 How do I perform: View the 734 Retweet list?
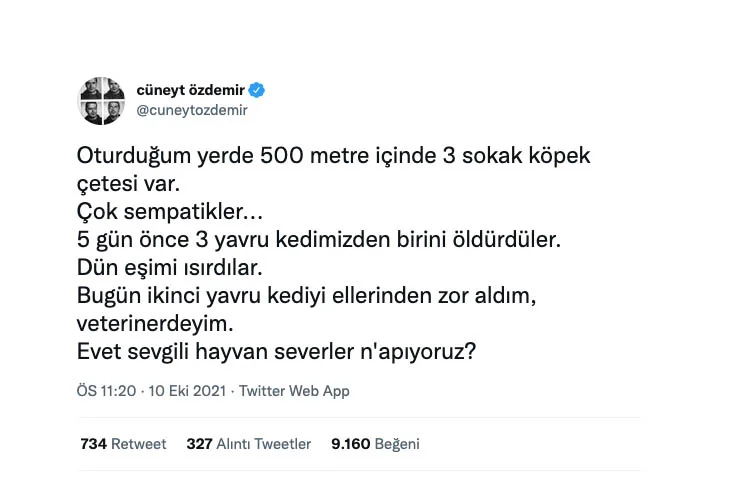123,444
